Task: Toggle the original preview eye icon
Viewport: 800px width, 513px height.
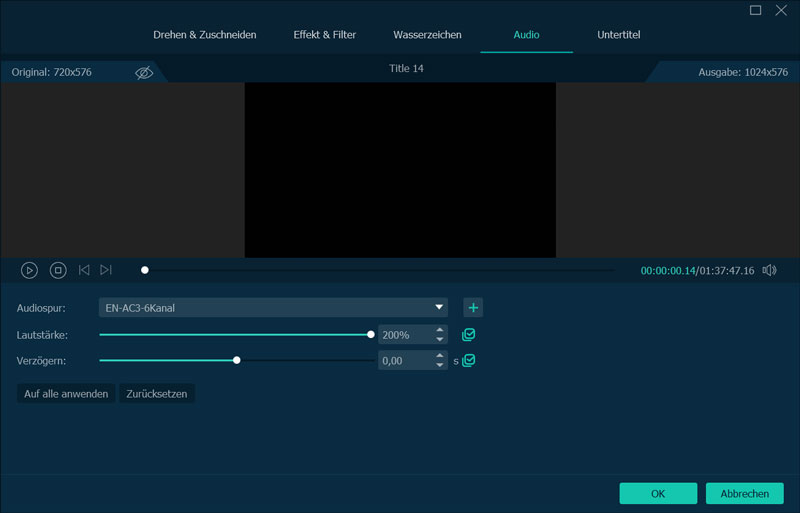Action: [x=144, y=72]
